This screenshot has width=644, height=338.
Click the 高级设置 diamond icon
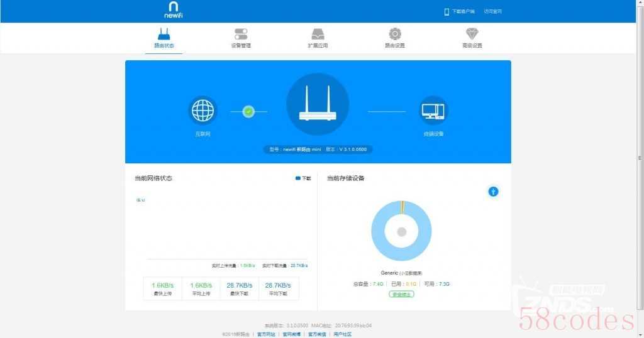pyautogui.click(x=472, y=34)
